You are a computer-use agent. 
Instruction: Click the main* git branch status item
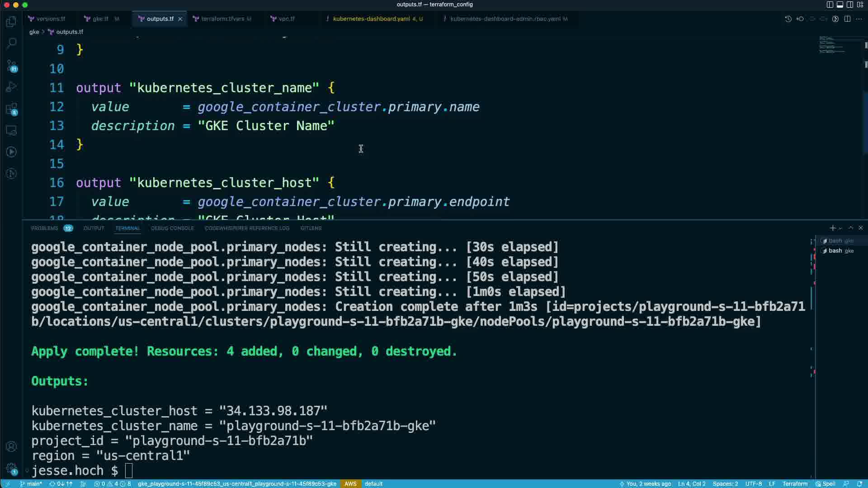[x=31, y=484]
